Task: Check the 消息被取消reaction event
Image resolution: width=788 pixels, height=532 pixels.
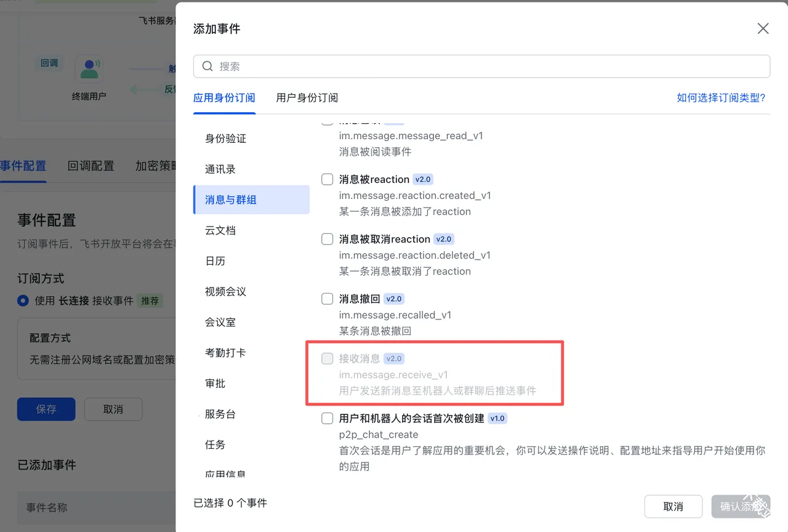Action: coord(327,238)
